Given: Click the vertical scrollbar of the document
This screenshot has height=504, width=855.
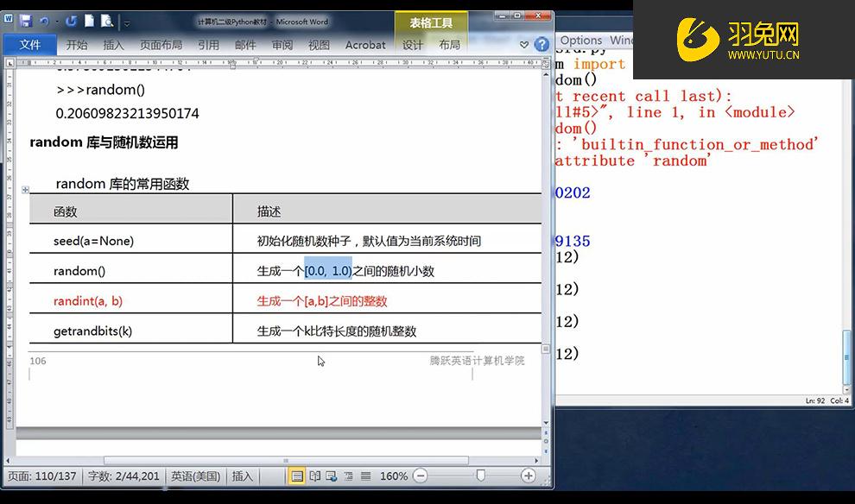Looking at the screenshot, I should coord(545,259).
